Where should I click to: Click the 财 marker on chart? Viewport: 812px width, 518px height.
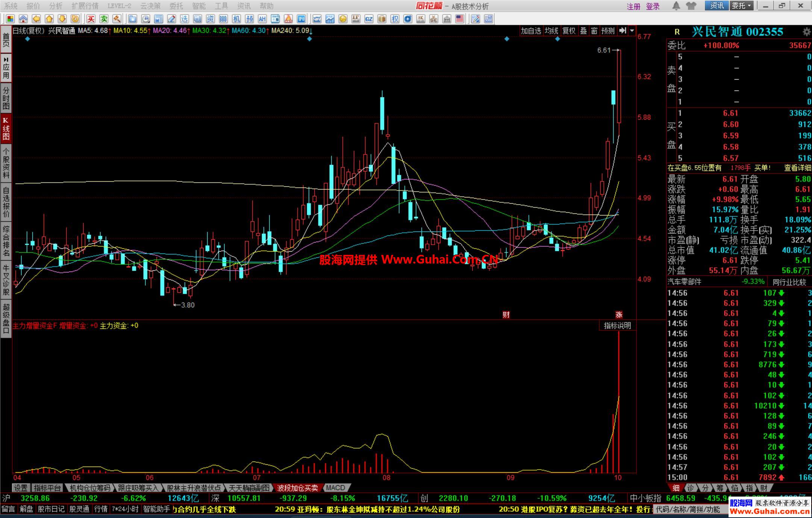click(x=506, y=315)
